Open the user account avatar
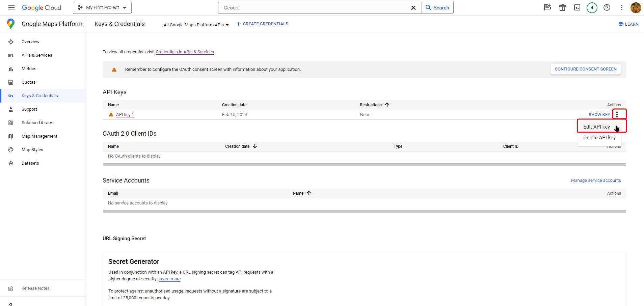 [636, 7]
